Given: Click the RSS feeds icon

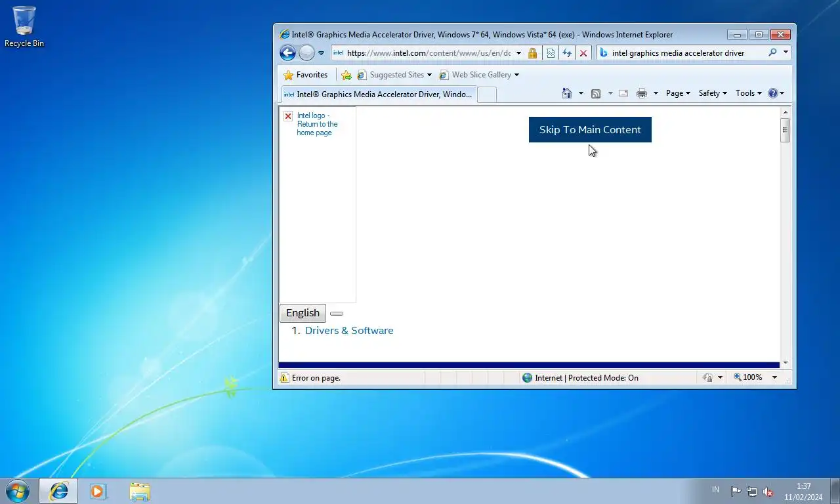Looking at the screenshot, I should (x=596, y=93).
